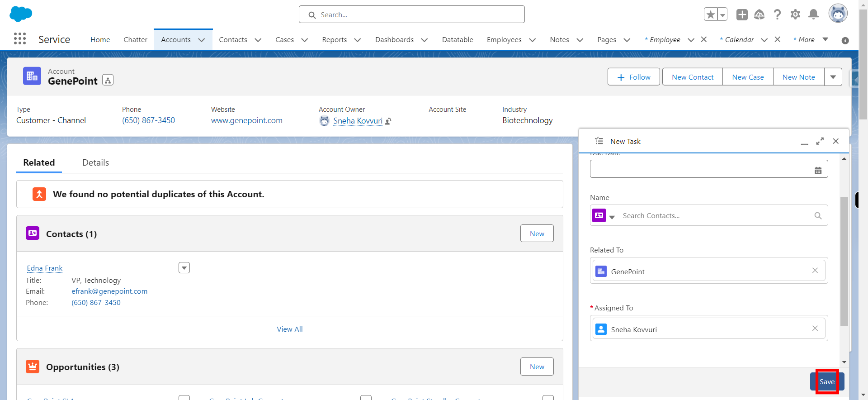Image resolution: width=868 pixels, height=400 pixels.
Task: Open the Datatable tab
Action: [458, 39]
